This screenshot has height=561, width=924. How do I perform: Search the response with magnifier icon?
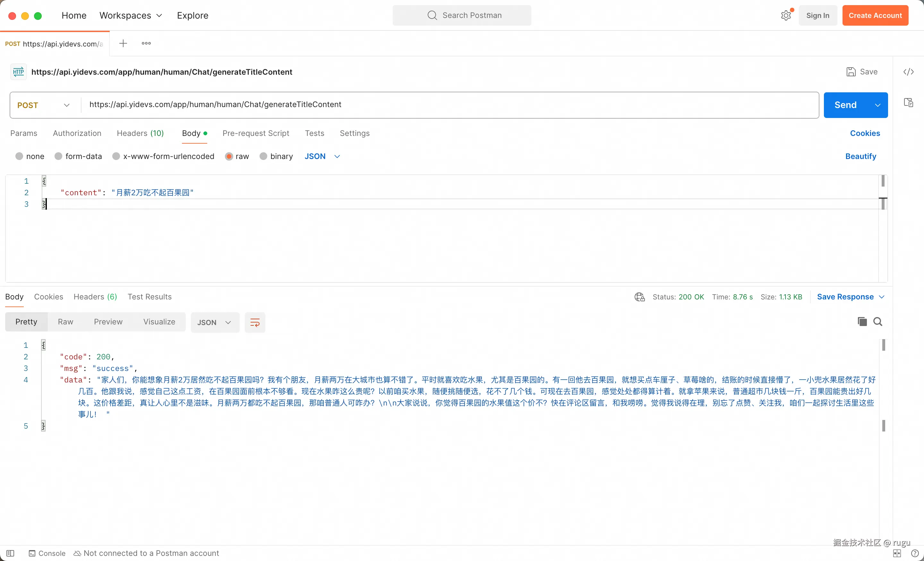(x=877, y=322)
